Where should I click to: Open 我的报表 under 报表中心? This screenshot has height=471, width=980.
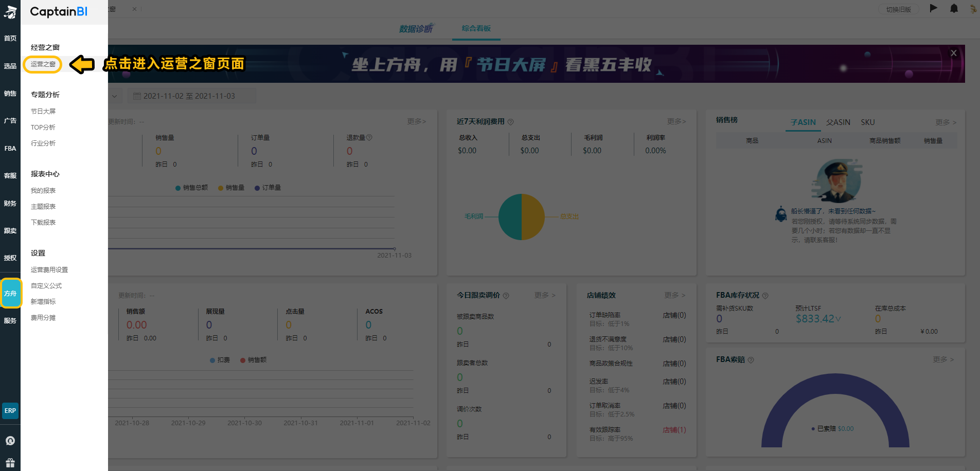(x=43, y=190)
